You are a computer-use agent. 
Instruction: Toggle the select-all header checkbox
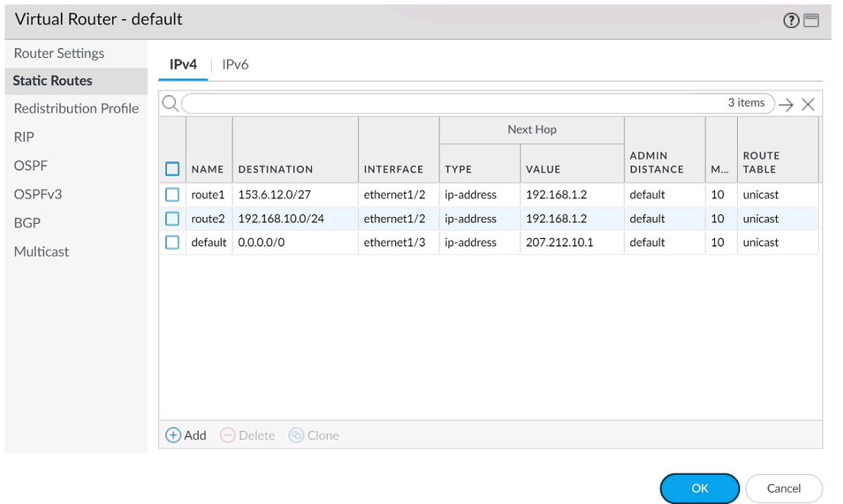point(172,169)
